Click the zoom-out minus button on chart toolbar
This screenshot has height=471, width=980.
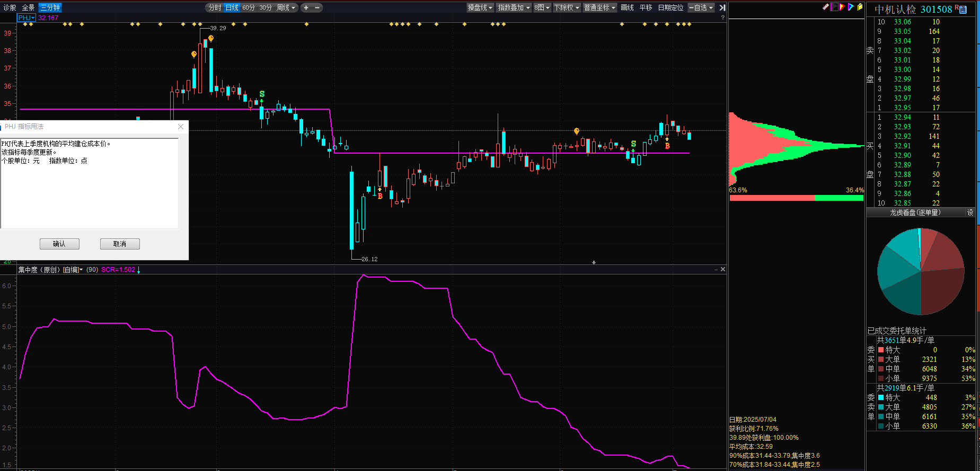point(317,7)
